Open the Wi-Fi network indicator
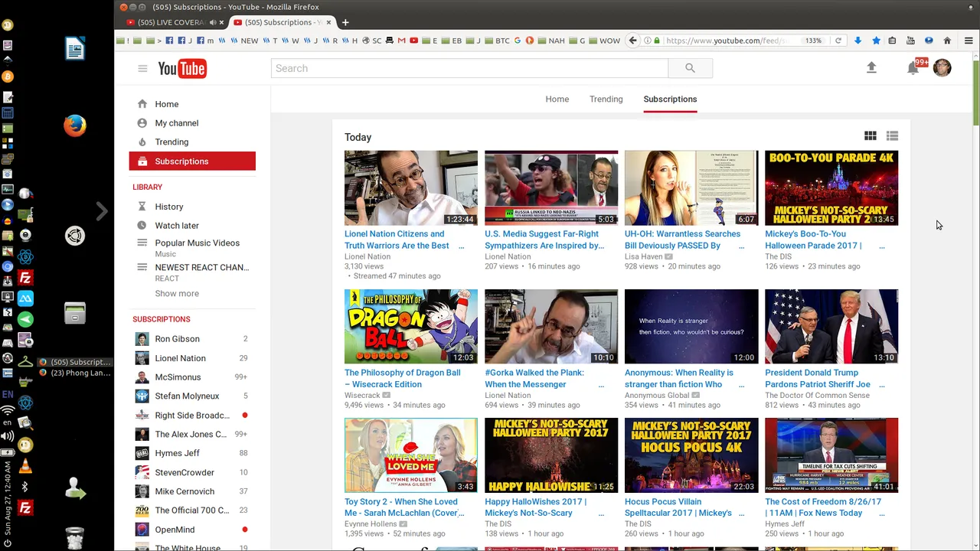980x551 pixels. click(8, 411)
